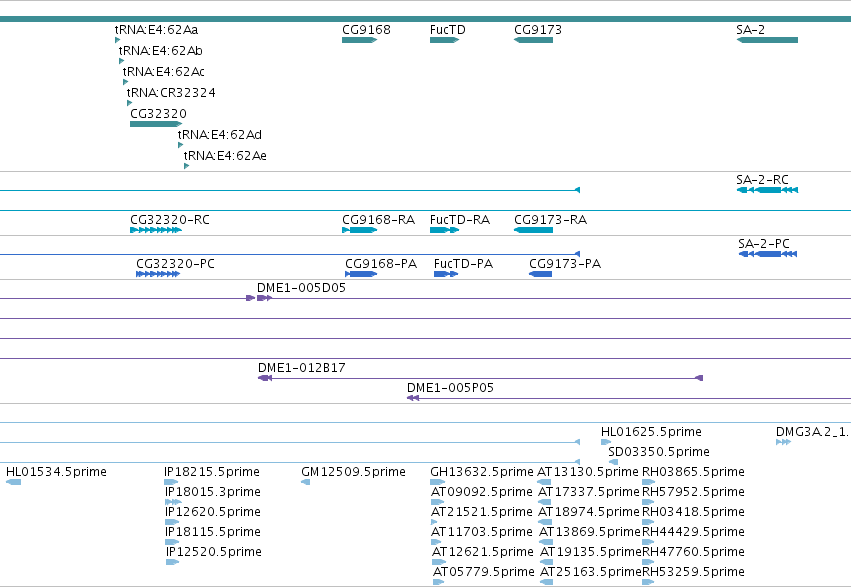Click the GH13632.5prime EST

[437, 482]
